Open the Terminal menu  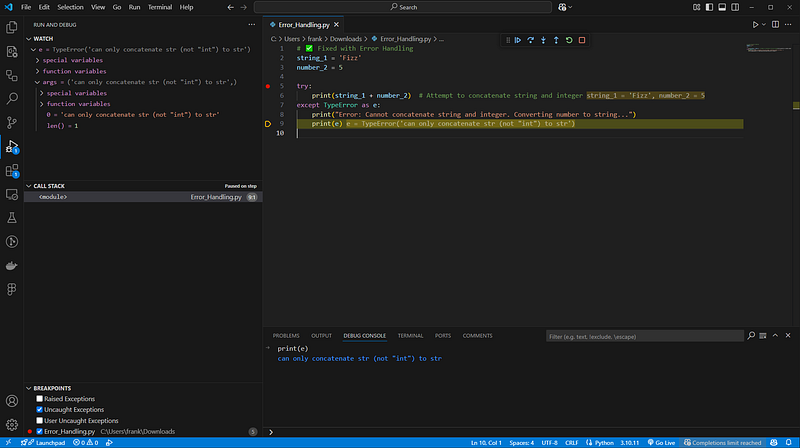click(x=160, y=7)
